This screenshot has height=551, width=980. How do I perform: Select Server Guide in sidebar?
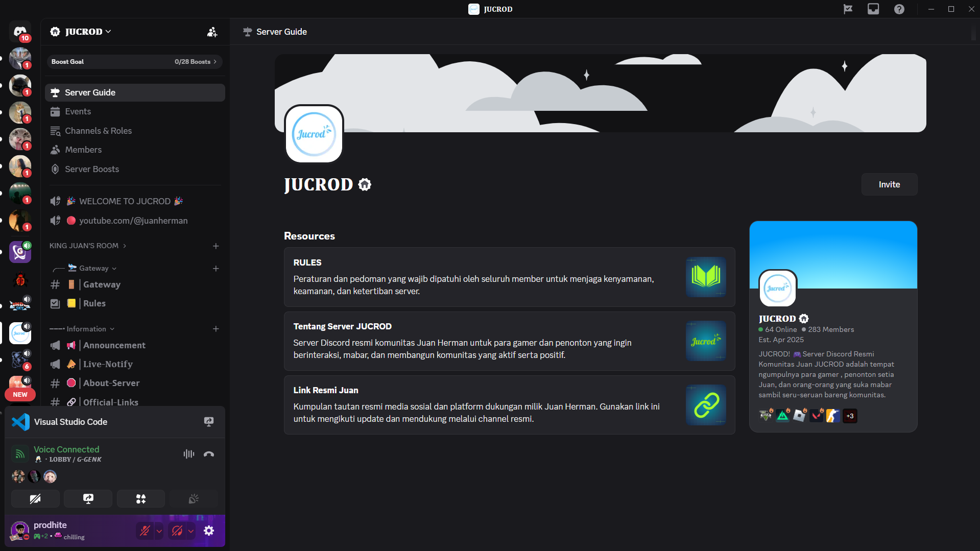(x=135, y=92)
